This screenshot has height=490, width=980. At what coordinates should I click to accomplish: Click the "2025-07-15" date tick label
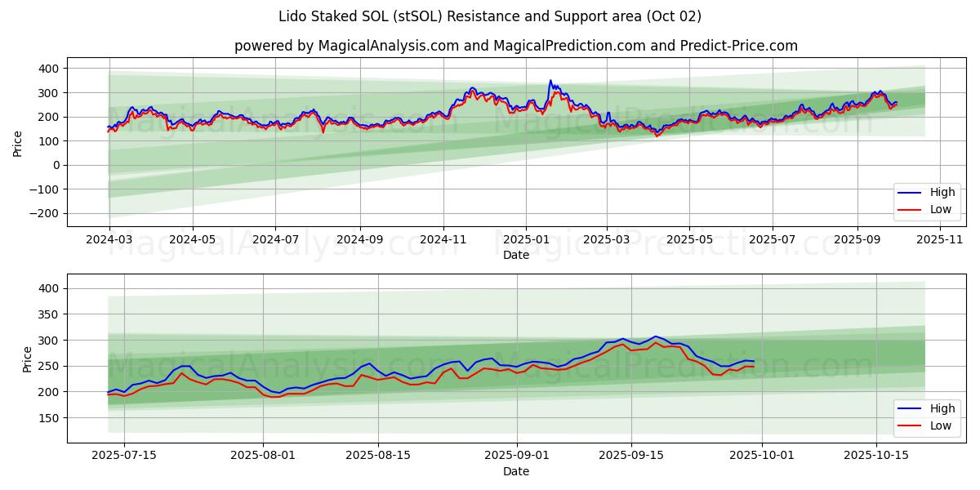click(x=124, y=456)
